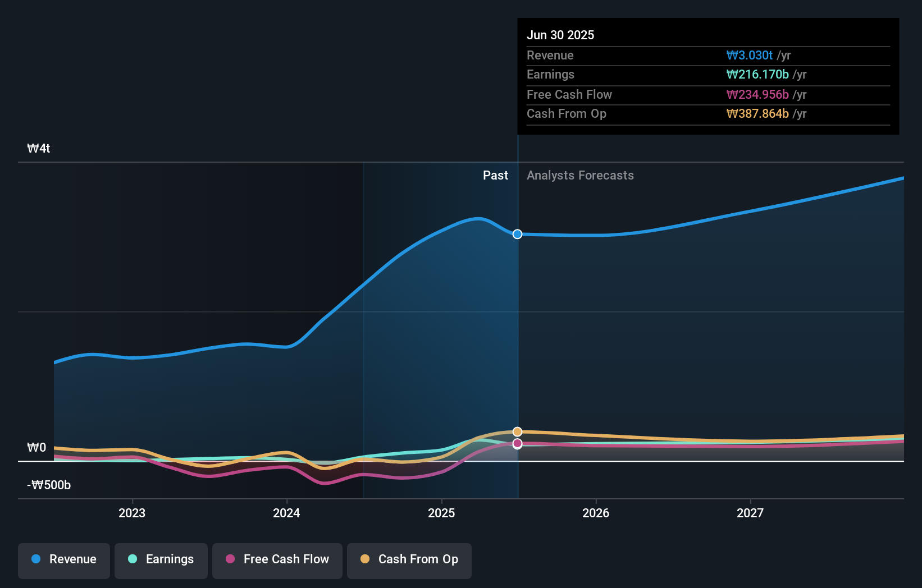Click the teal Earnings legend dot icon
The width and height of the screenshot is (922, 588).
133,559
